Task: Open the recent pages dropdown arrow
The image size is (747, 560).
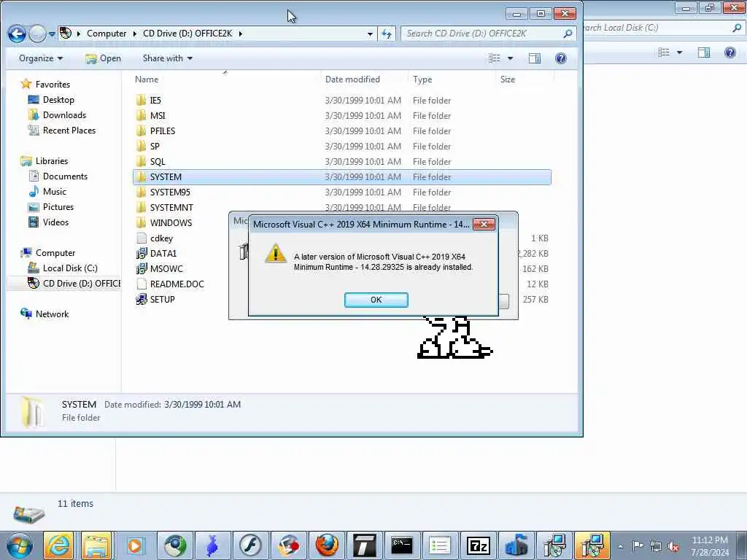Action: (x=52, y=34)
